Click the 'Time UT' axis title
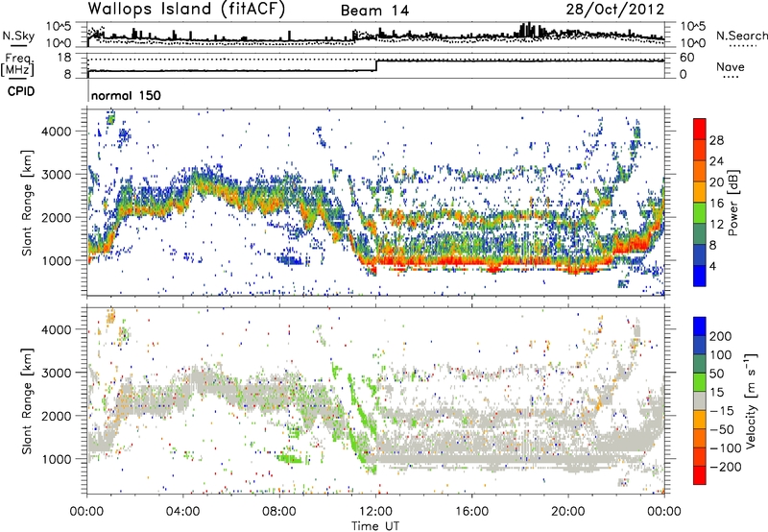 [375, 525]
